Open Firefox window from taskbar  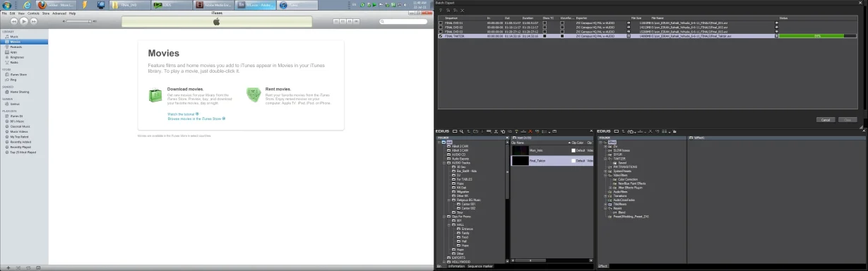(x=57, y=5)
